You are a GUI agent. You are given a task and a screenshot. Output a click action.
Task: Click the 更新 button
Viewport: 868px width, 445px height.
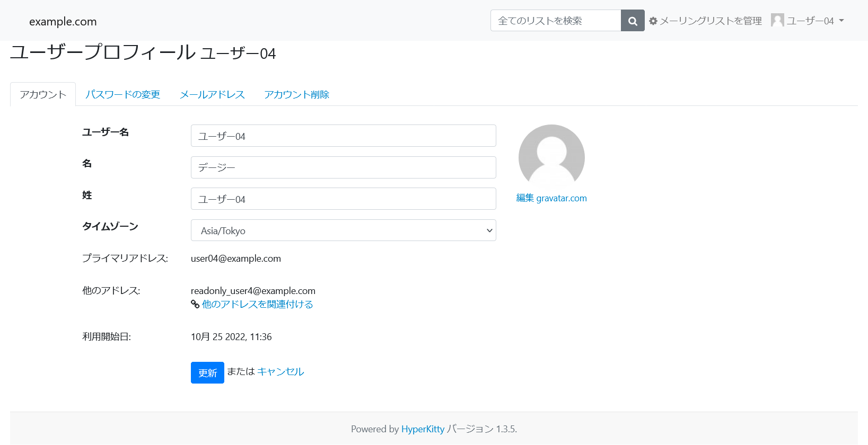(207, 372)
